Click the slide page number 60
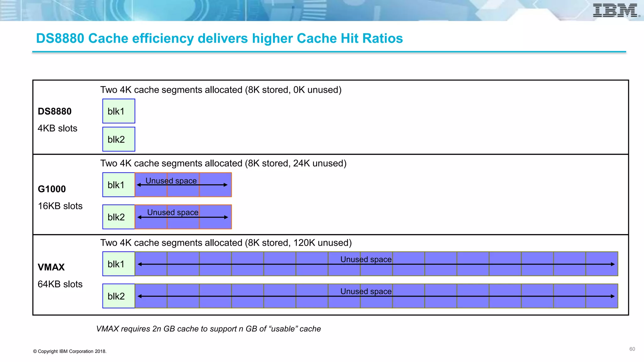 coord(632,349)
